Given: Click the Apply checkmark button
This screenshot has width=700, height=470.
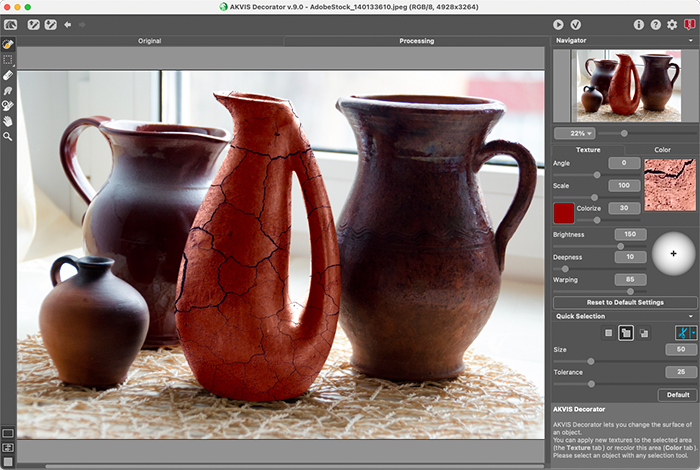Looking at the screenshot, I should point(576,24).
